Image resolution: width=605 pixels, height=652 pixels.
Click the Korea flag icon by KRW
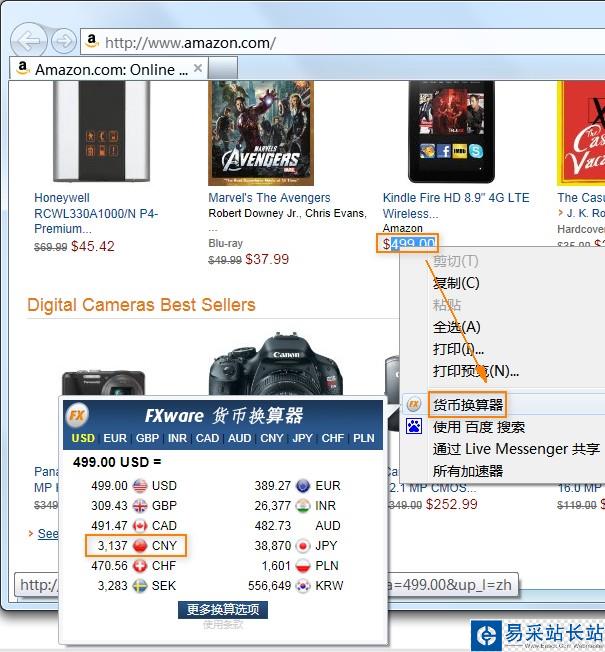click(303, 585)
